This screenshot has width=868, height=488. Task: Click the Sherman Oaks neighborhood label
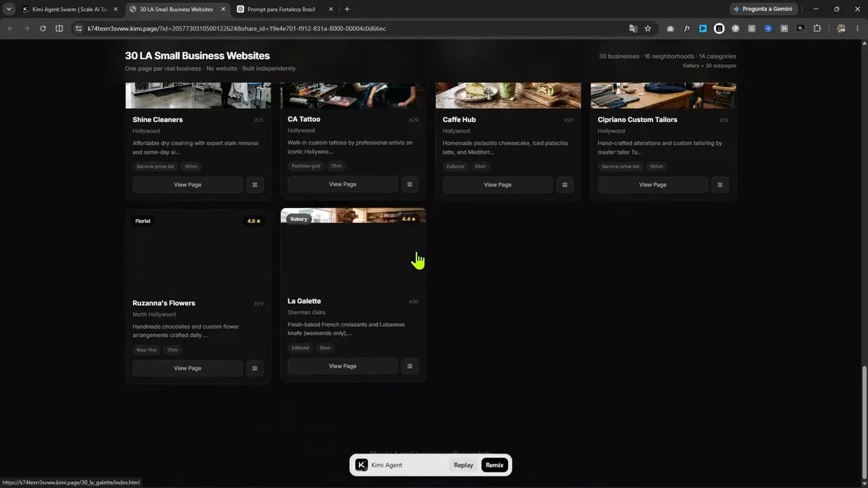307,312
